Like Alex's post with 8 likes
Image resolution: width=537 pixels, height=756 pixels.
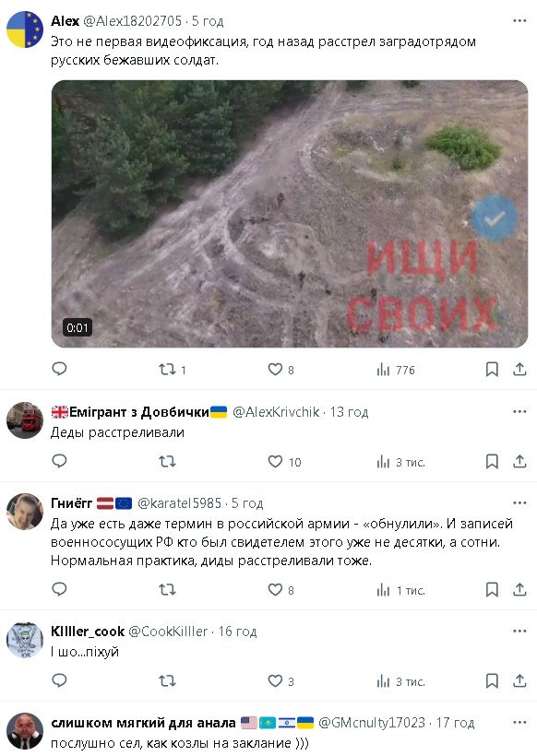280,370
